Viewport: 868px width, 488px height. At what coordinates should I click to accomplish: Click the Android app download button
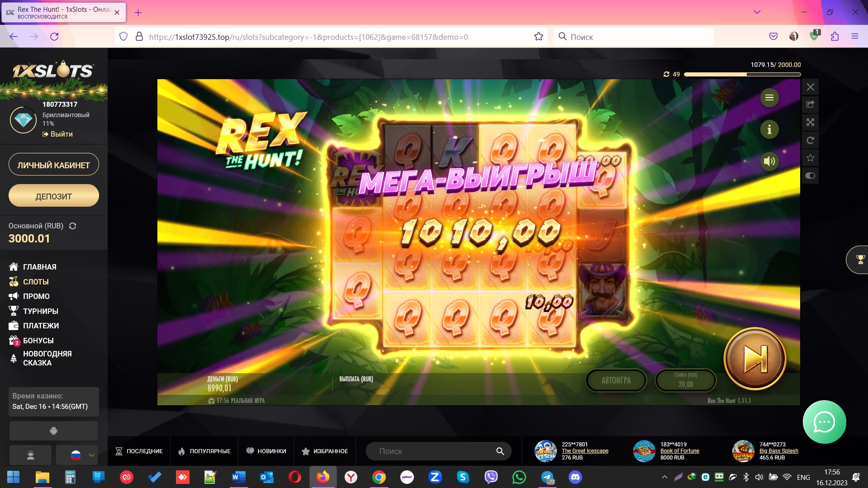click(53, 431)
